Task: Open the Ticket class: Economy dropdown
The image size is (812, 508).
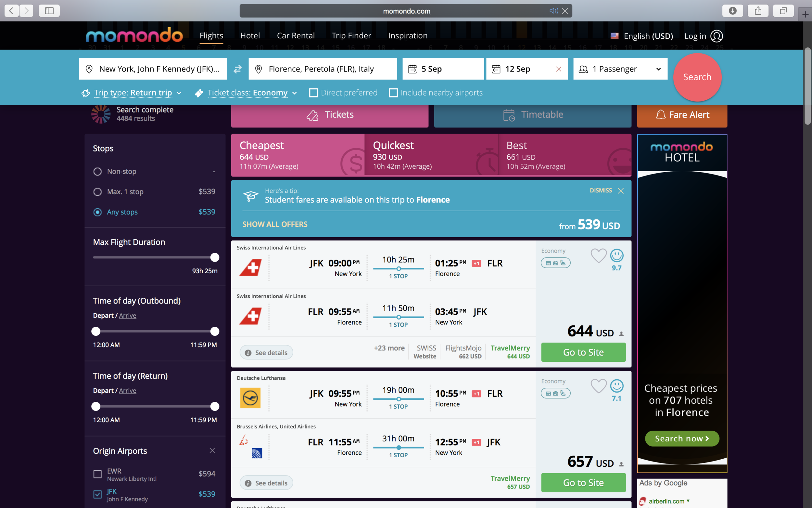Action: 247,93
